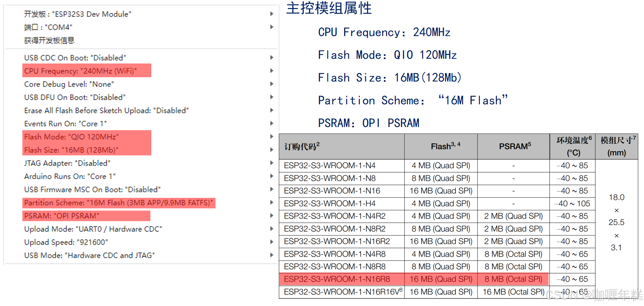The image size is (644, 306).
Task: Expand submenu arrow for USB Mode
Action: tap(272, 255)
